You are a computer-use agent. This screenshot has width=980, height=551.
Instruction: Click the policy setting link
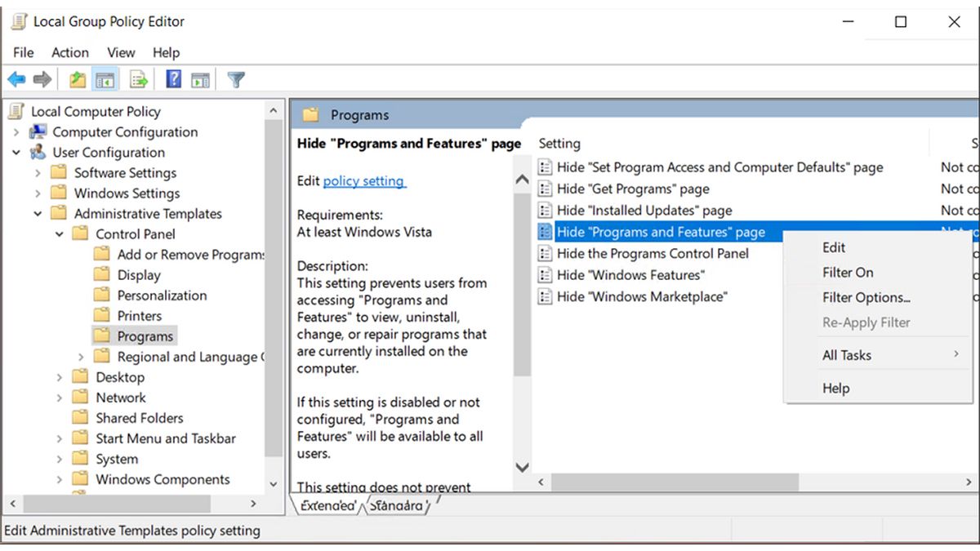(x=364, y=181)
